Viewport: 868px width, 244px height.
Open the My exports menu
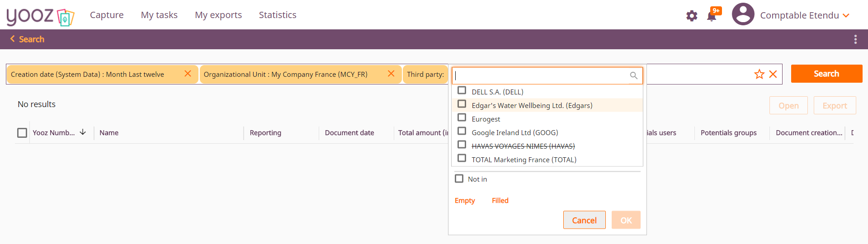click(218, 15)
